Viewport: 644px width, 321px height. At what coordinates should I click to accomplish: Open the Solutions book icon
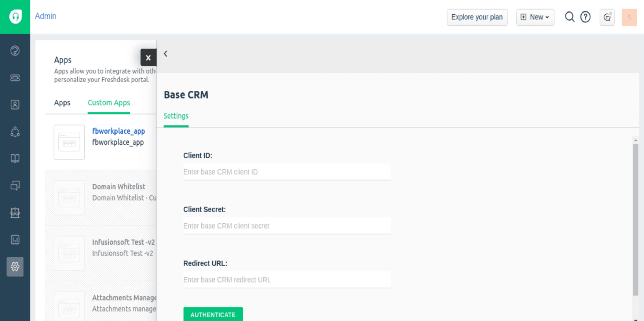point(15,158)
